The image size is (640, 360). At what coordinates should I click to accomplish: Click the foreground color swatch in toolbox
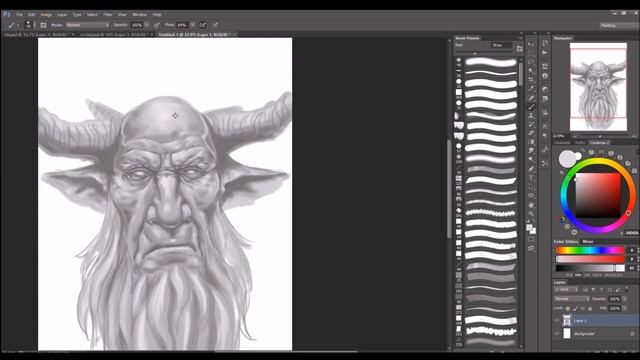tap(529, 227)
